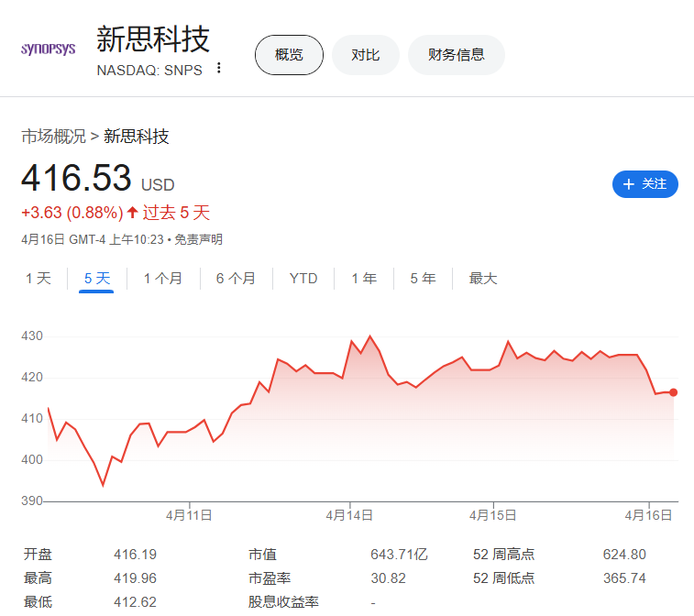
Task: Click the 最低 value 412.62
Action: click(x=135, y=602)
